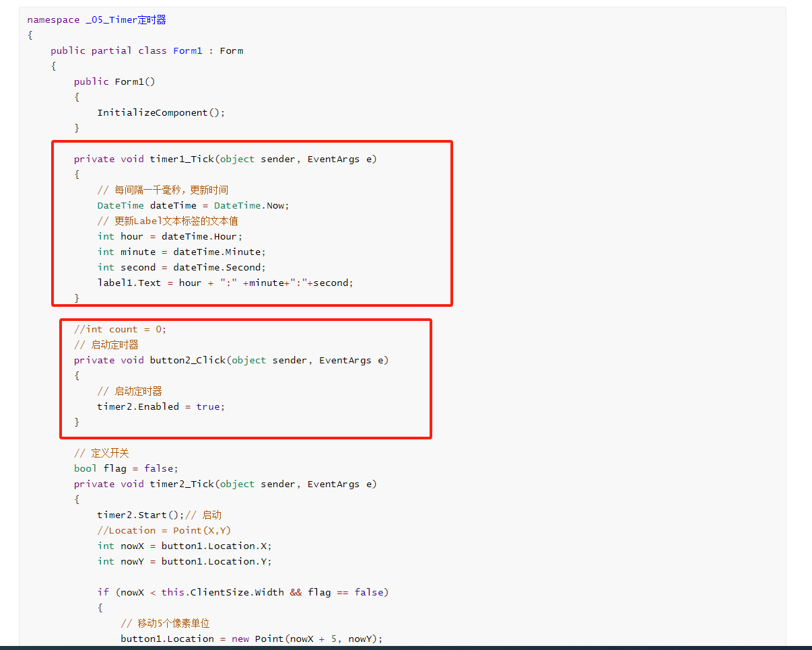Click InitializeComponent(); call
The width and height of the screenshot is (812, 650).
[161, 112]
